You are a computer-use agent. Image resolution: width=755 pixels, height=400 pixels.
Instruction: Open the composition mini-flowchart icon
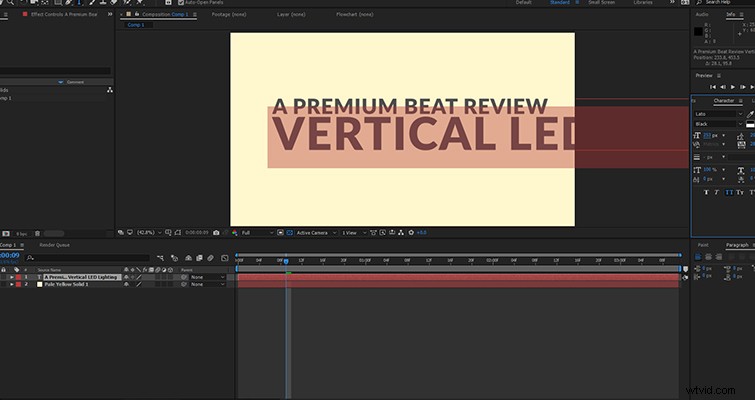(160, 258)
